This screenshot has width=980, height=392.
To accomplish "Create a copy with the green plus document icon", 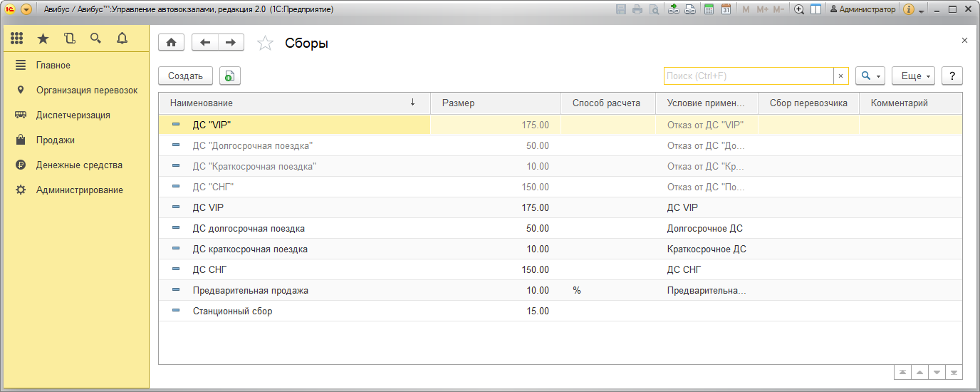I will coord(230,76).
